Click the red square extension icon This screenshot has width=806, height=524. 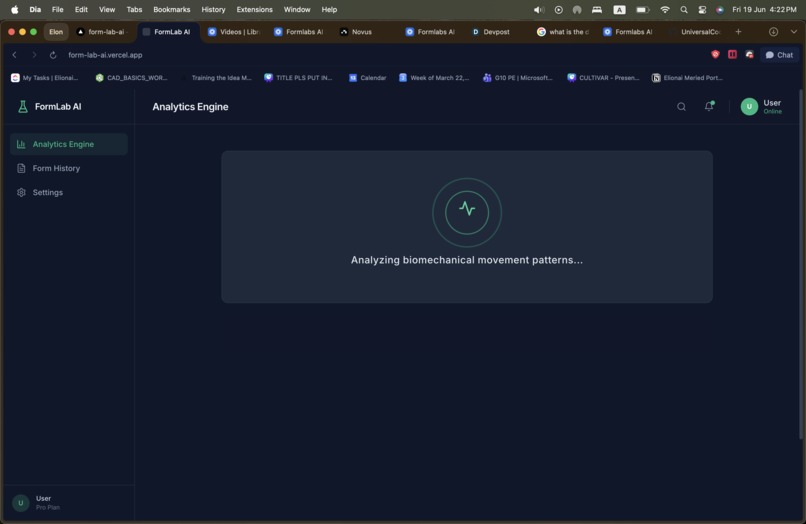click(732, 55)
